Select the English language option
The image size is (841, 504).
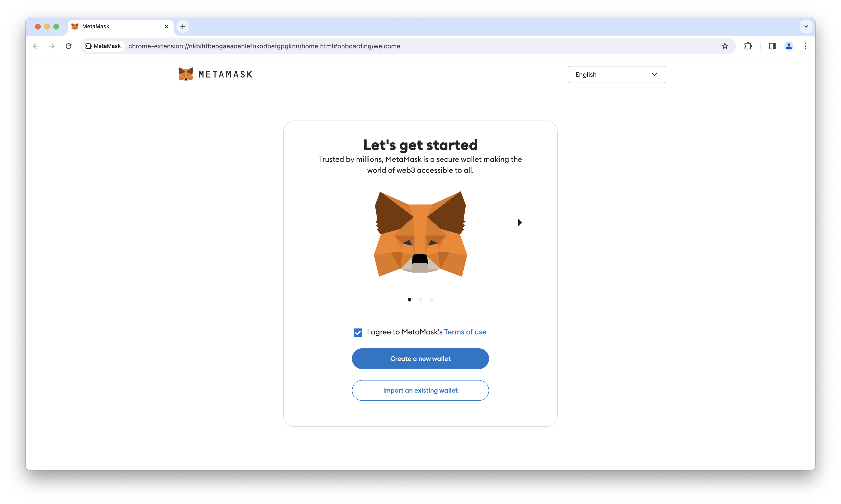coord(616,74)
